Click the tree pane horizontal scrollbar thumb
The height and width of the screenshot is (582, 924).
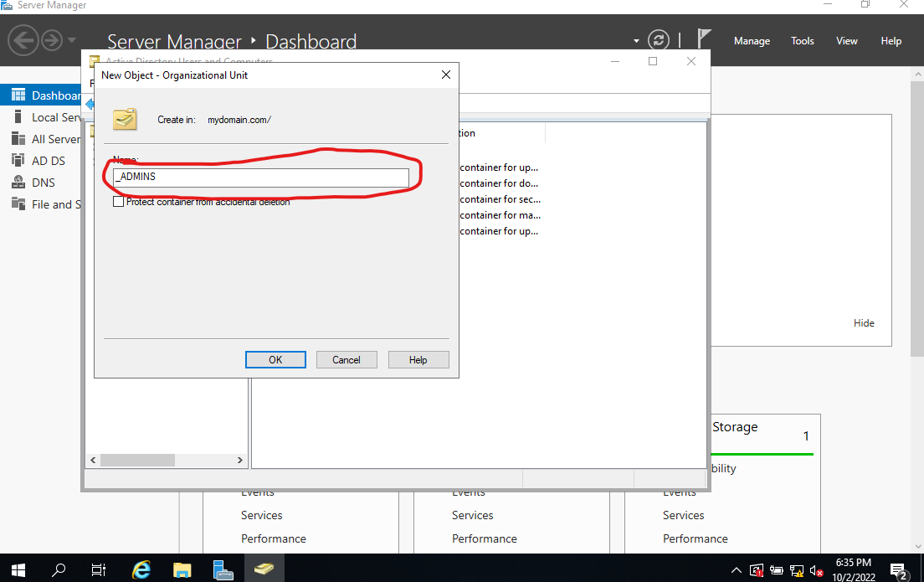pyautogui.click(x=137, y=460)
